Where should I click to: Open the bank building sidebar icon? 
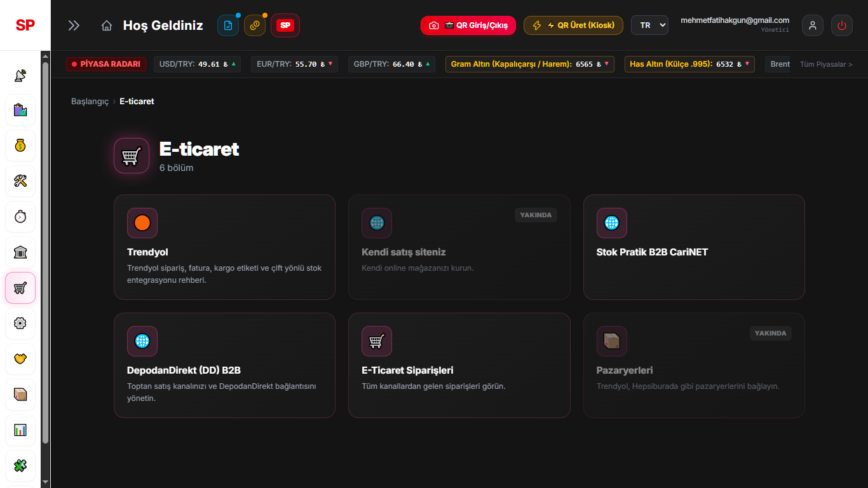[x=20, y=252]
